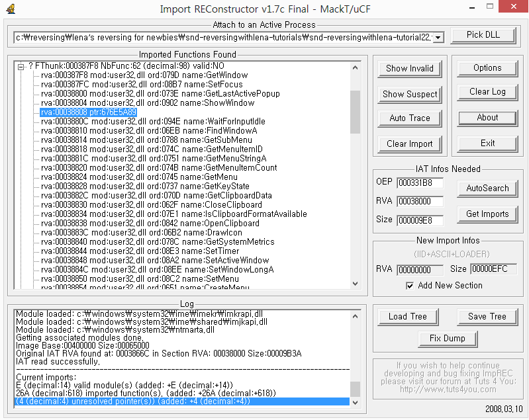Screen dimensions: 529x420
Task: Select the OpenClipboard import row
Action: click(150, 224)
